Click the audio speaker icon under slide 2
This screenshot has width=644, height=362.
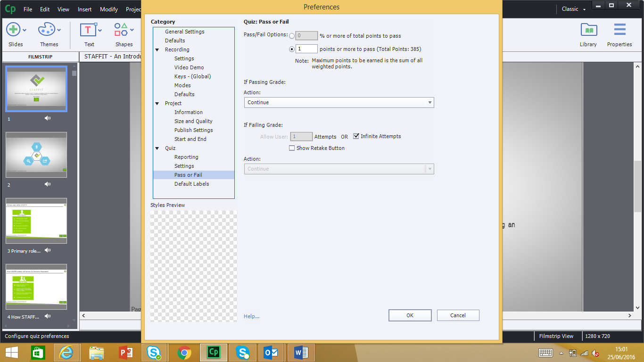tap(48, 184)
